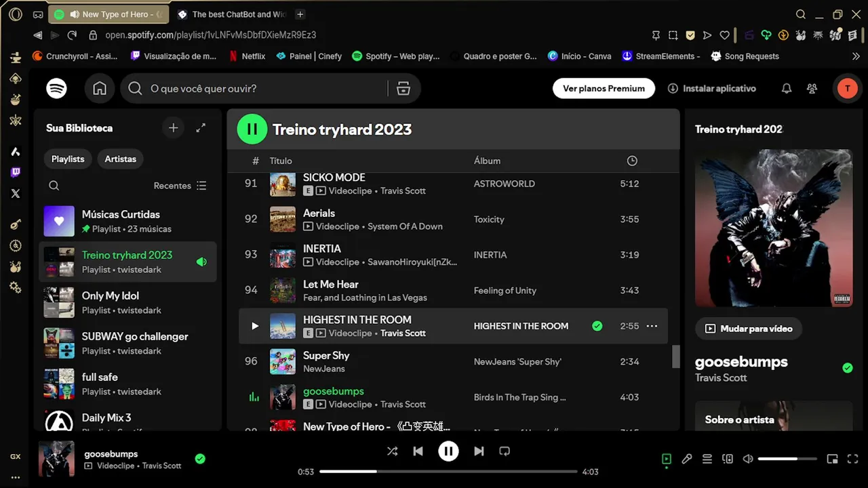The width and height of the screenshot is (868, 488).
Task: Sort by the duration clock column icon
Action: click(632, 161)
